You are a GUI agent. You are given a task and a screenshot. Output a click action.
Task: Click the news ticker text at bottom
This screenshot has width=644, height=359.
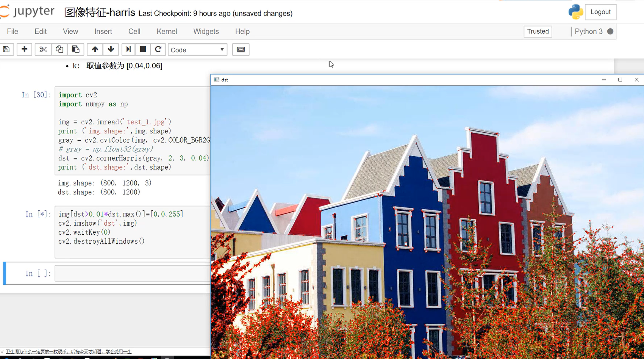point(69,352)
